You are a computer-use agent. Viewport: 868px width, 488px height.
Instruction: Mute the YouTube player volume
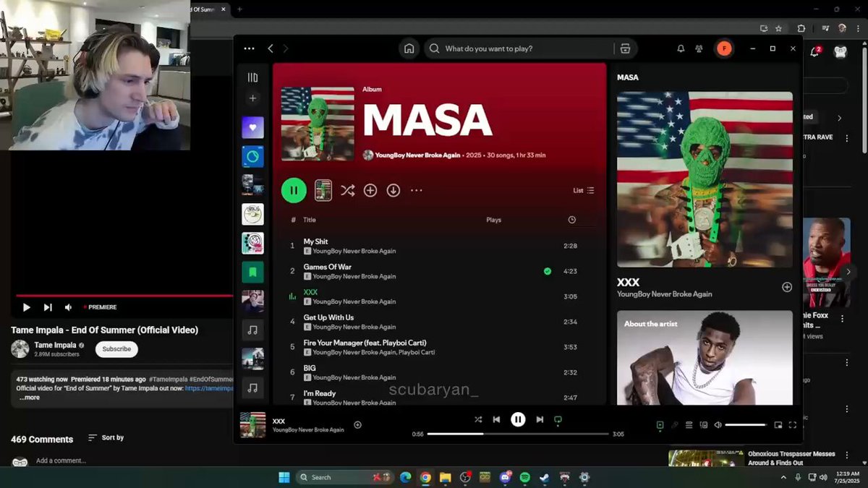click(68, 307)
